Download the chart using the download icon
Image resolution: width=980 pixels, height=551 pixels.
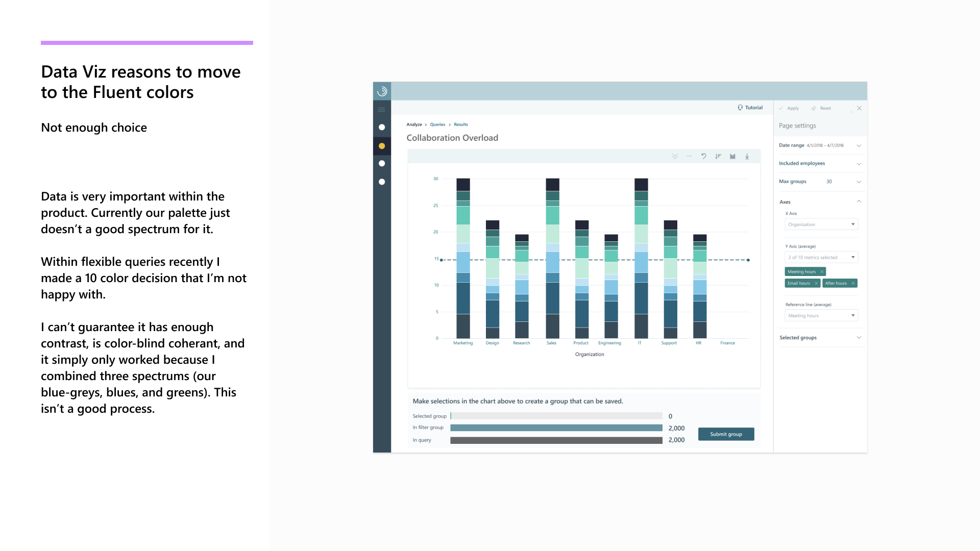click(747, 156)
